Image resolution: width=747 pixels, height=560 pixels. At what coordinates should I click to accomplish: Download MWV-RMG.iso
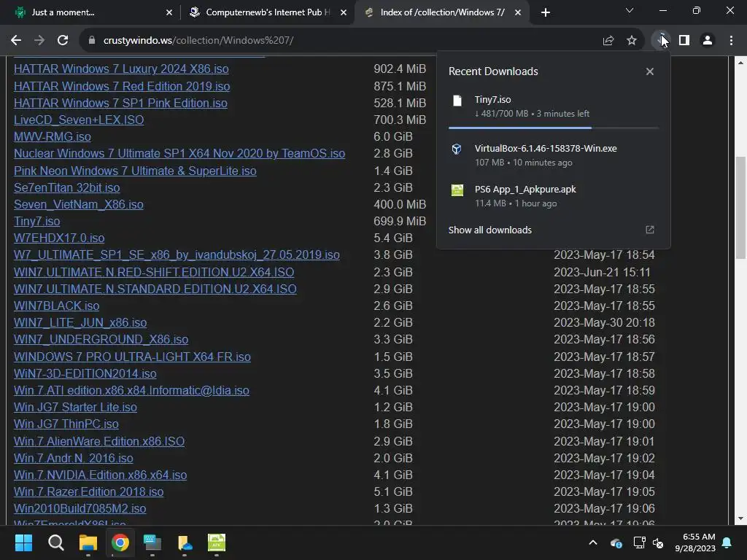(53, 136)
